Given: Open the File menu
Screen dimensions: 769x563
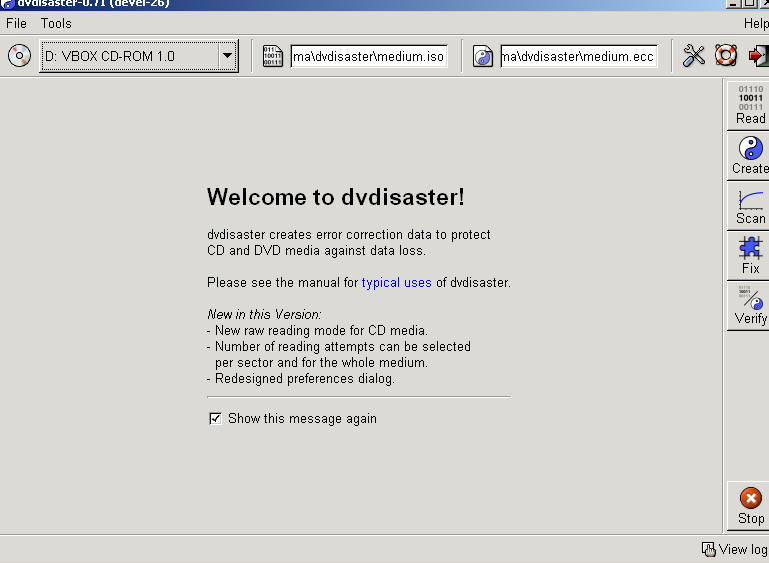Looking at the screenshot, I should 16,23.
